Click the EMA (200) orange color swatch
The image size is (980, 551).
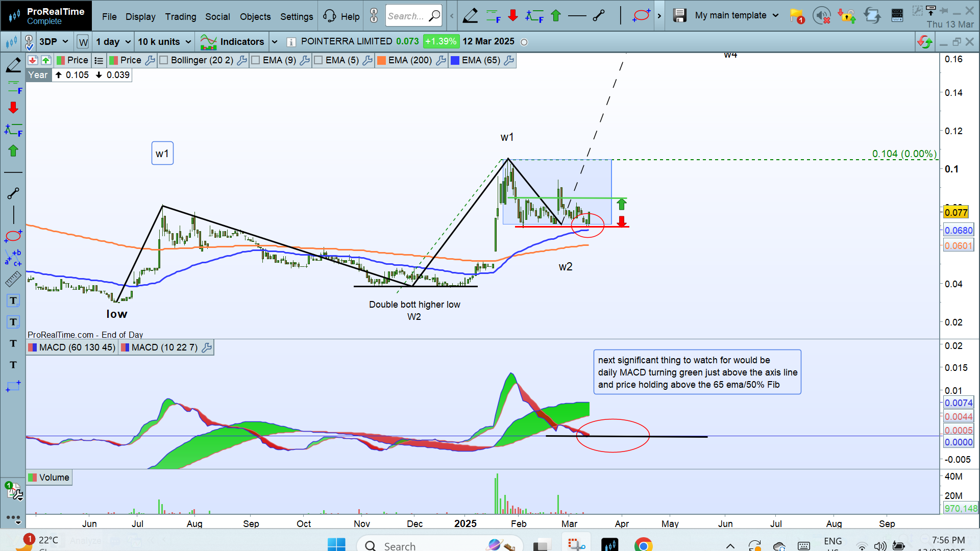(x=381, y=60)
